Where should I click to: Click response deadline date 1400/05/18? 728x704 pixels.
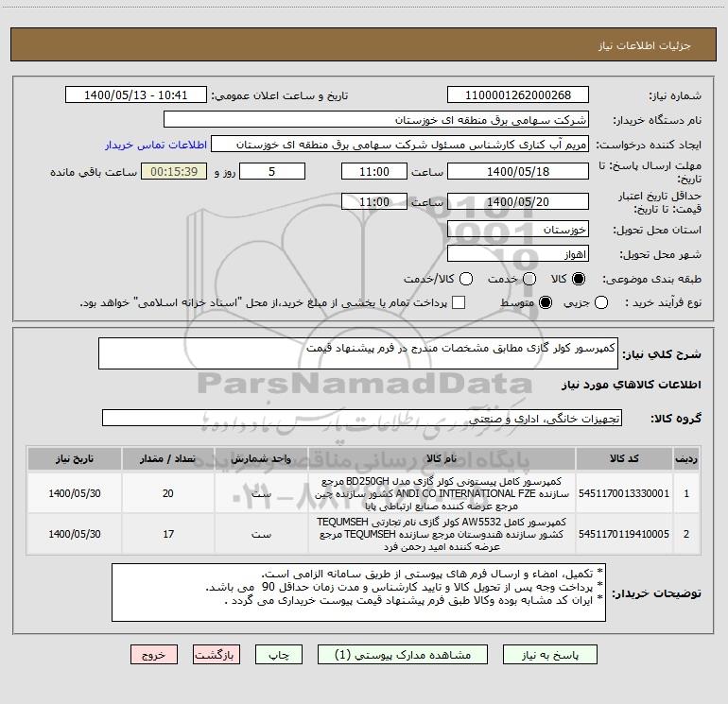click(x=518, y=171)
